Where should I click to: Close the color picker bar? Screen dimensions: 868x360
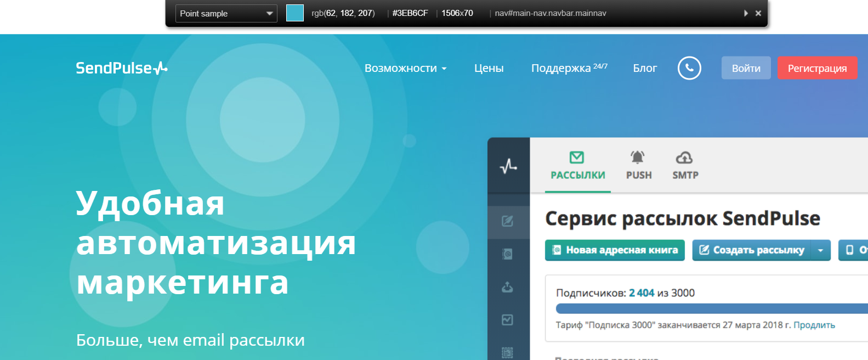(x=758, y=13)
